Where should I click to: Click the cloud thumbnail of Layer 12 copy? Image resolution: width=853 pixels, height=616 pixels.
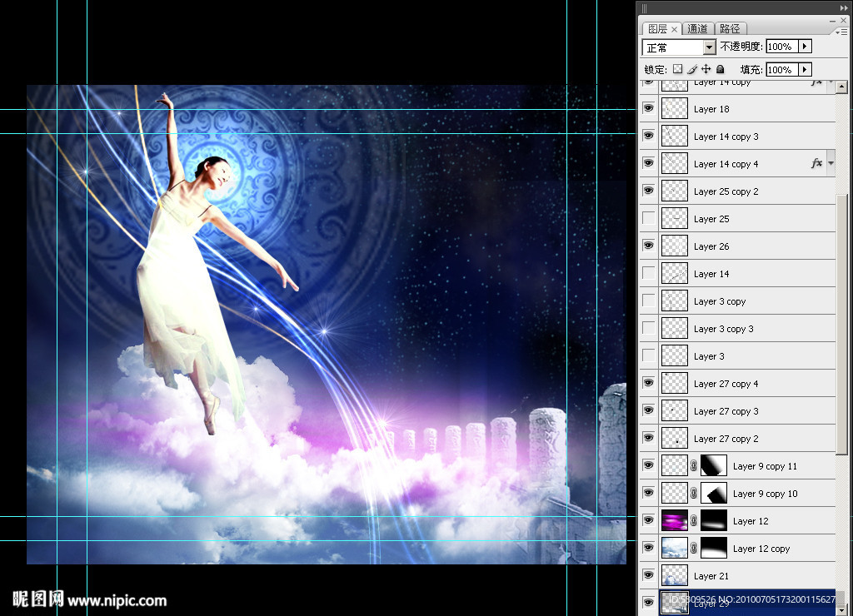tap(675, 548)
